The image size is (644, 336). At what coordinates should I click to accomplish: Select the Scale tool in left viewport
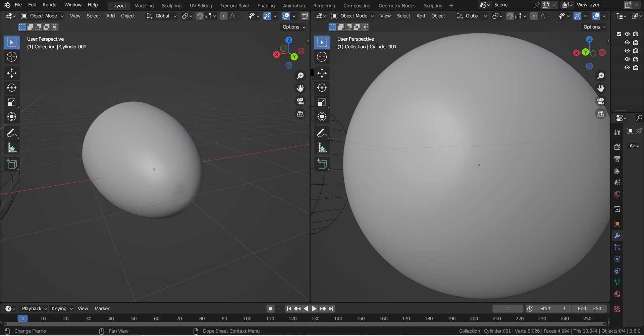(12, 102)
